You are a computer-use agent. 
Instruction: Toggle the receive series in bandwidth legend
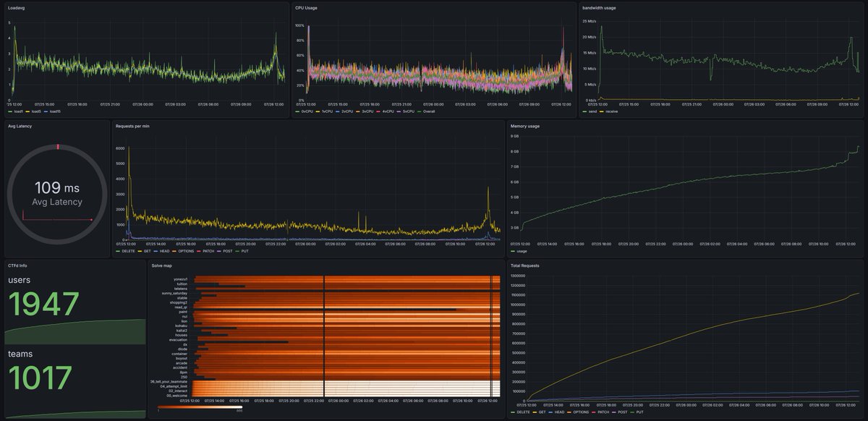point(613,111)
